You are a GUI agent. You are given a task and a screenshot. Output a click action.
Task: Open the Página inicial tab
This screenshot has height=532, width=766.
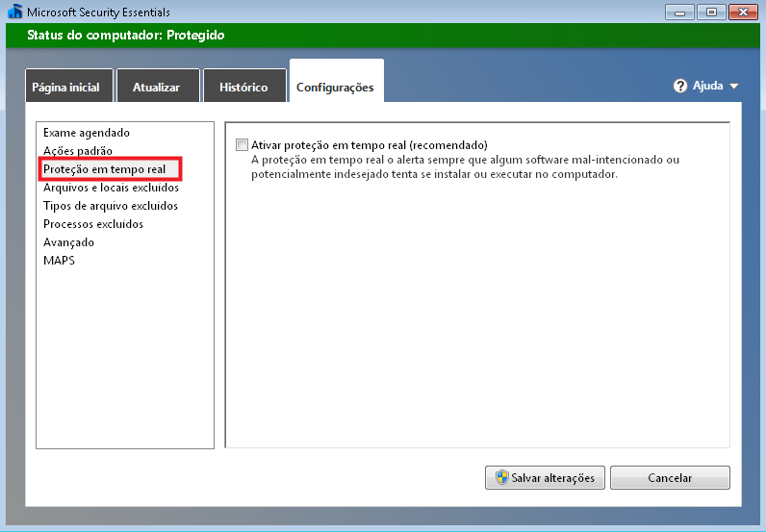[x=65, y=87]
